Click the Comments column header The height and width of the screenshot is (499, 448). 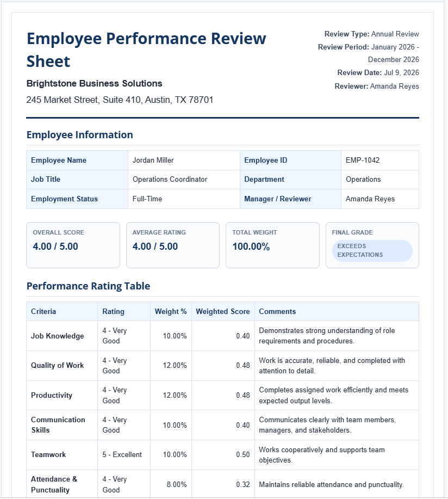337,312
